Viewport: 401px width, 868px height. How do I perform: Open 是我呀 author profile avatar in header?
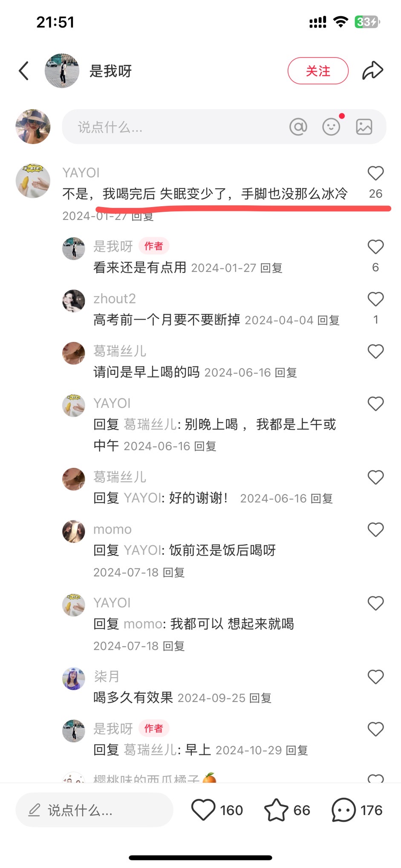(62, 71)
